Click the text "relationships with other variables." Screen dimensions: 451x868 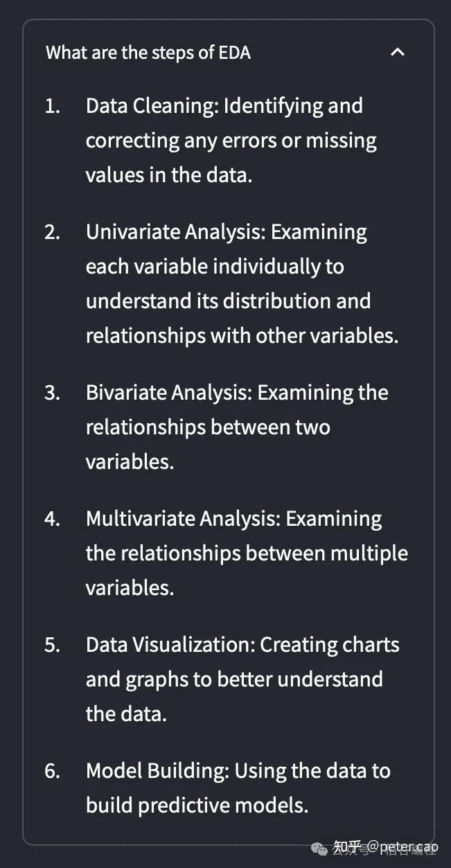pos(242,336)
